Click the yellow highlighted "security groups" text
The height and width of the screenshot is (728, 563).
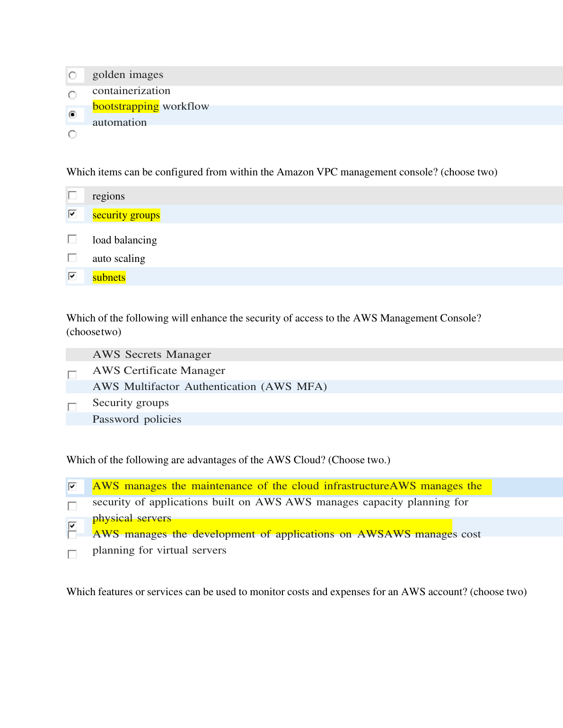tap(126, 215)
